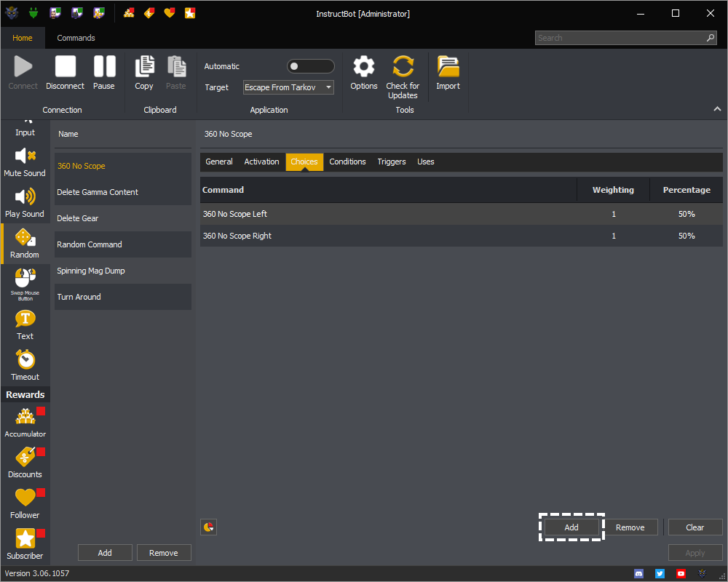Click the title bar follower heart icon
The image size is (728, 582).
pos(170,13)
